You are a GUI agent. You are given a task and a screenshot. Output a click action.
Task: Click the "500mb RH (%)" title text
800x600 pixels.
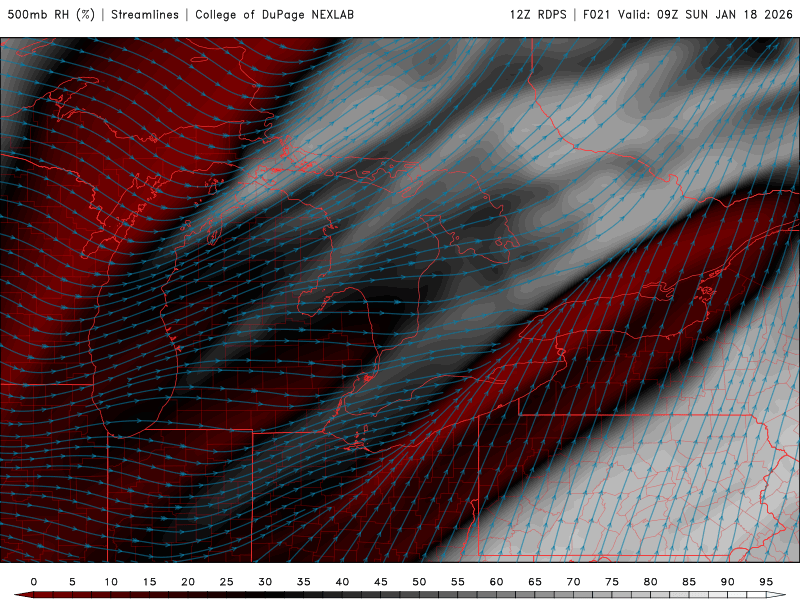(x=51, y=14)
